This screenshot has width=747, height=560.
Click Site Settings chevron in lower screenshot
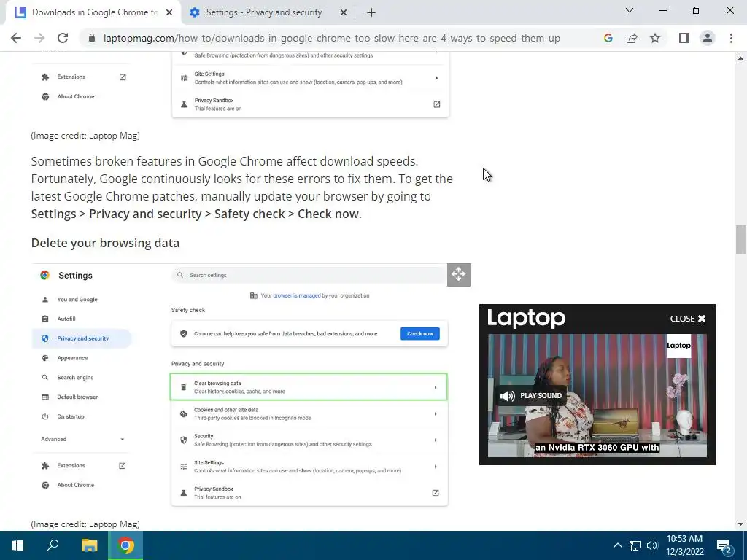[436, 467]
